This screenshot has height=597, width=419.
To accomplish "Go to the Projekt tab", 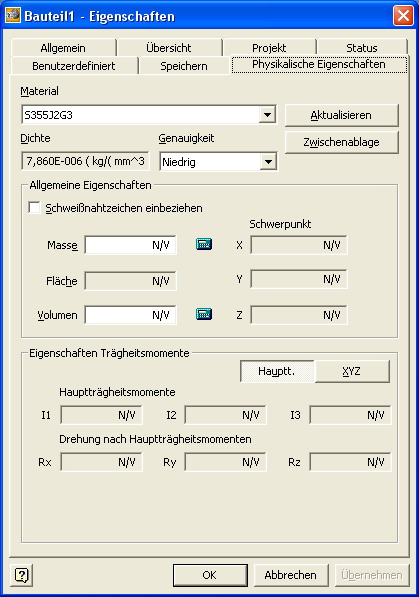I will coord(269,48).
